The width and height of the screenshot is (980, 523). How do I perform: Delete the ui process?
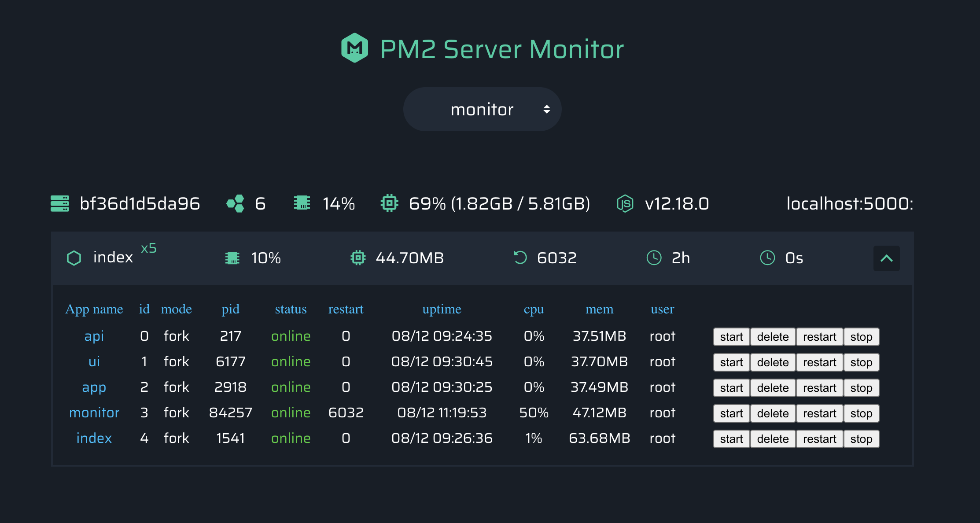pyautogui.click(x=773, y=362)
